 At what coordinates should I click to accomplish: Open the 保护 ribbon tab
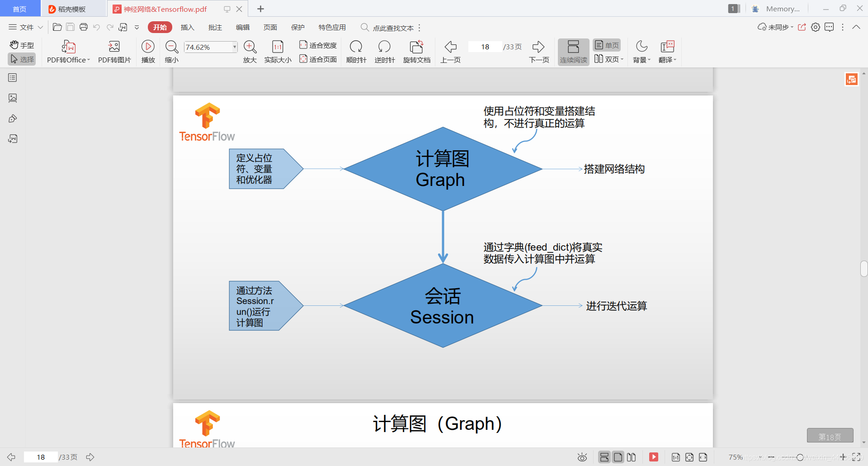pyautogui.click(x=298, y=27)
